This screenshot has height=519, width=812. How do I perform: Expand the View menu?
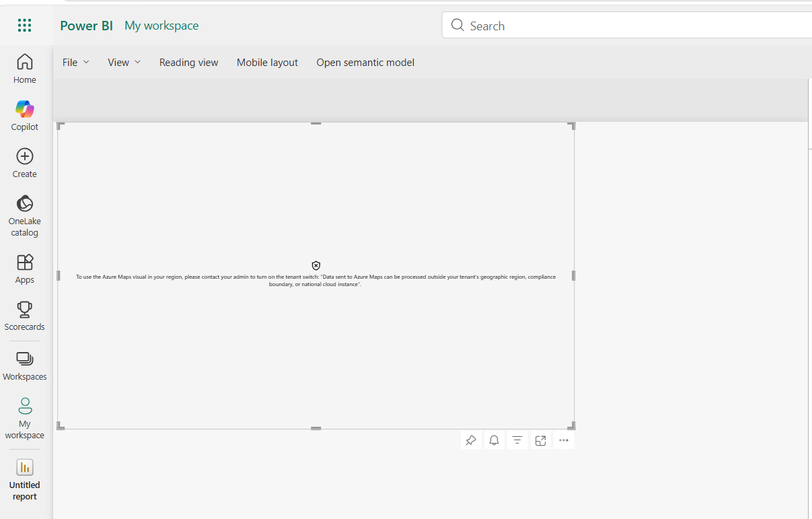[124, 63]
